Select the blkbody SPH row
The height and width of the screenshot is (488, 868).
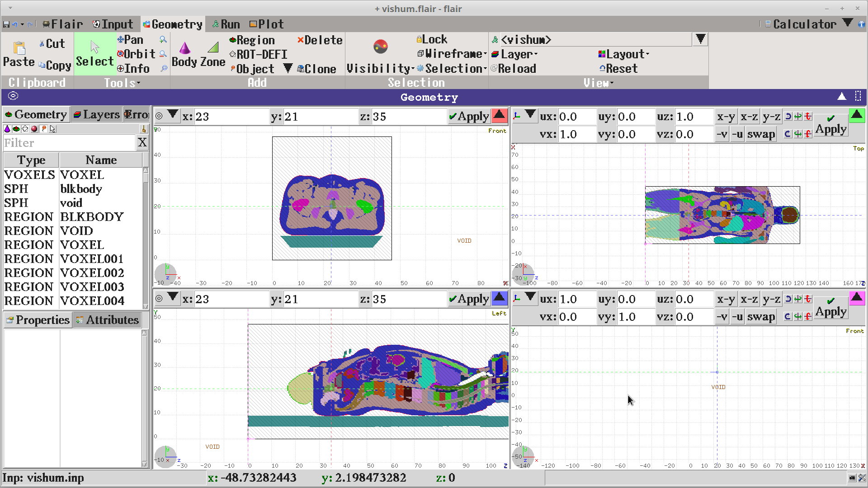(x=73, y=189)
